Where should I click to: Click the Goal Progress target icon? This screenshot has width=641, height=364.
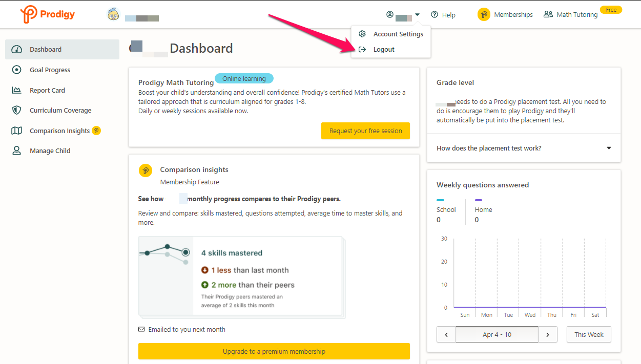[17, 70]
